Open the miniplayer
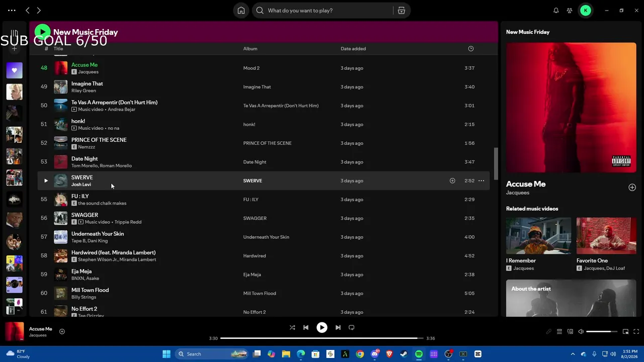The width and height of the screenshot is (644, 362). point(625,331)
